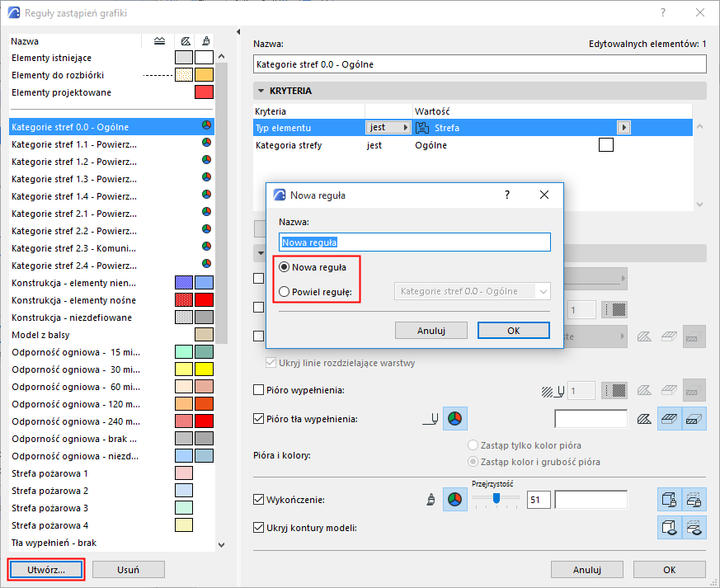Toggle Ukryj linie rozdzielające warstwy checkbox
Viewport: 720px width, 588px height.
271,363
